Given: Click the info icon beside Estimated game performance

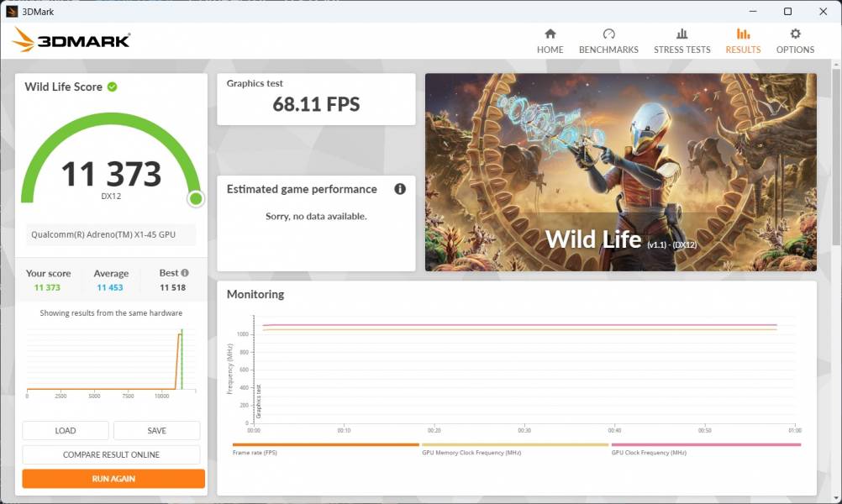Looking at the screenshot, I should [x=399, y=189].
